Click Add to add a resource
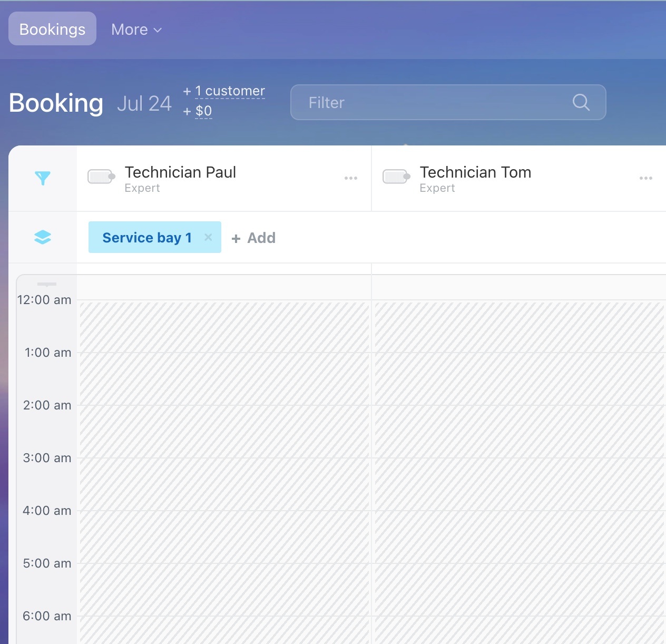Viewport: 666px width, 644px height. point(254,238)
